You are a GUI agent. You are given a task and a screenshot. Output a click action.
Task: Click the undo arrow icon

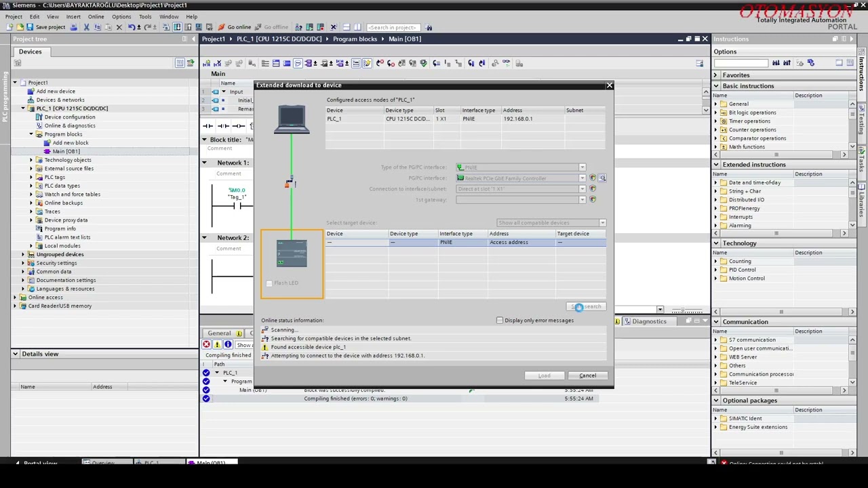pyautogui.click(x=132, y=27)
